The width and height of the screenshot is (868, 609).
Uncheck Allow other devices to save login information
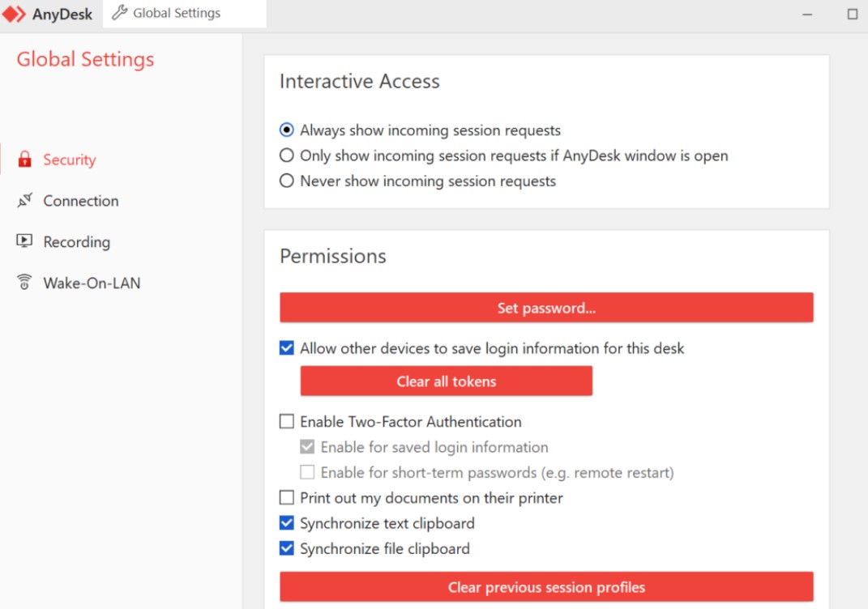tap(287, 348)
